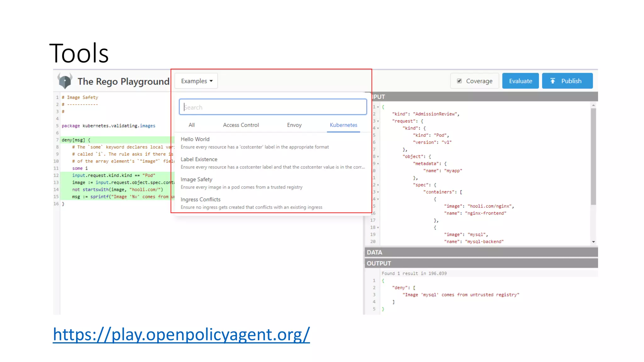
Task: Click the Evaluate button
Action: (520, 81)
